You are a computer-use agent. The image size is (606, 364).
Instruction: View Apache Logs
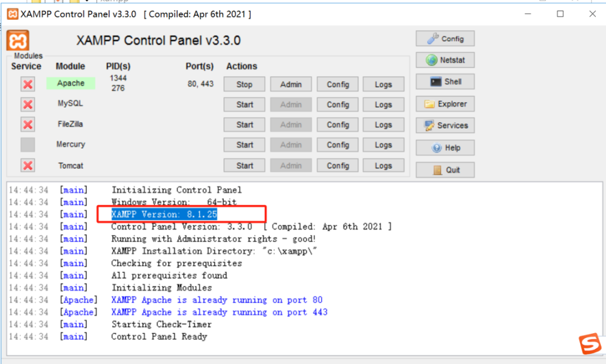(383, 84)
